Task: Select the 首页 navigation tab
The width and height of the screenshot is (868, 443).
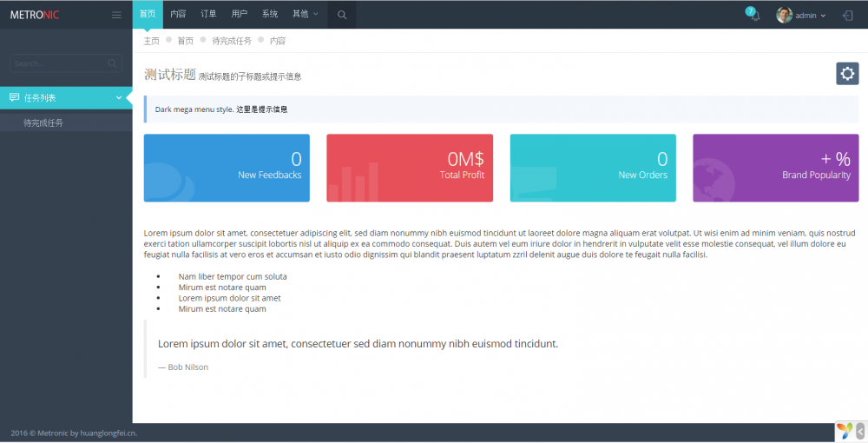Action: pyautogui.click(x=148, y=15)
